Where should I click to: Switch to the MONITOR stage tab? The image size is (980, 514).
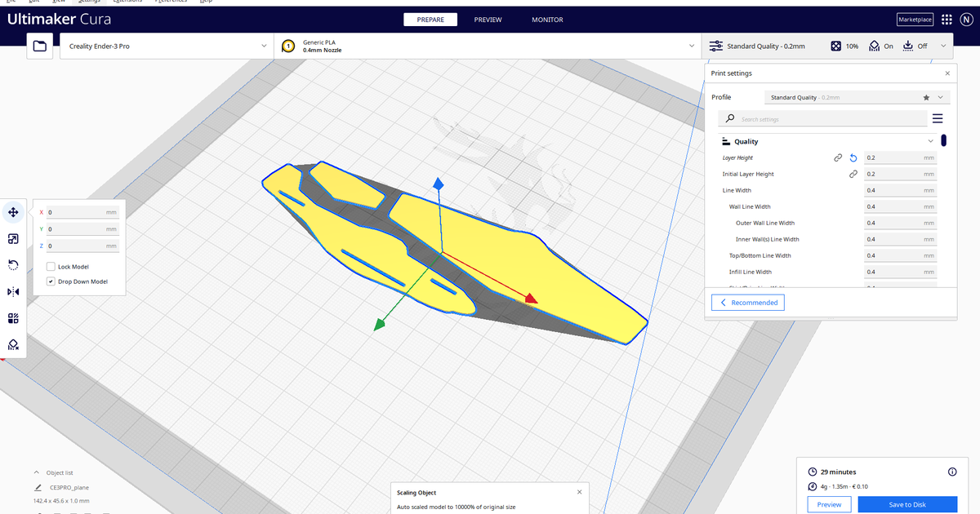(x=546, y=20)
